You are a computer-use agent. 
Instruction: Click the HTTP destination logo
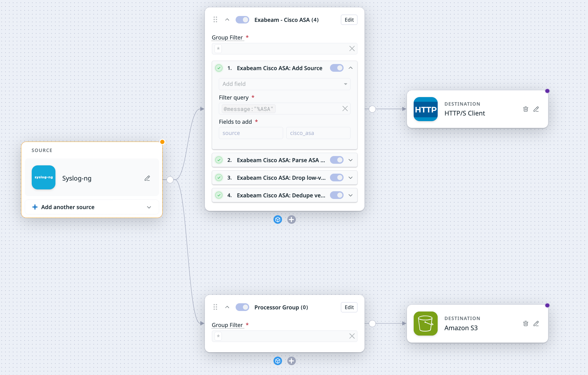coord(425,109)
